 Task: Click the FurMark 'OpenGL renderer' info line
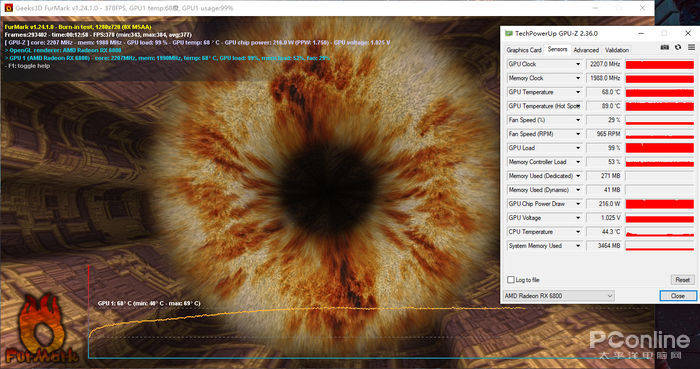tap(63, 50)
